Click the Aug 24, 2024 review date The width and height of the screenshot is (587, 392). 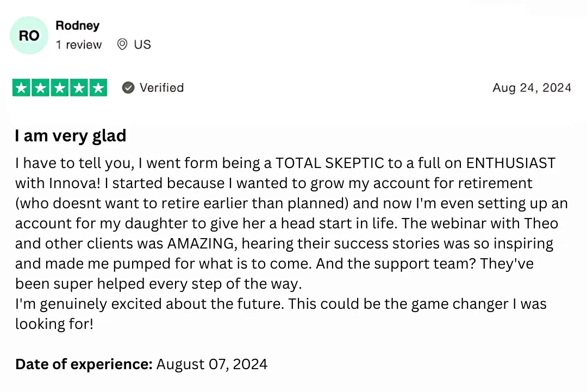[x=532, y=88]
